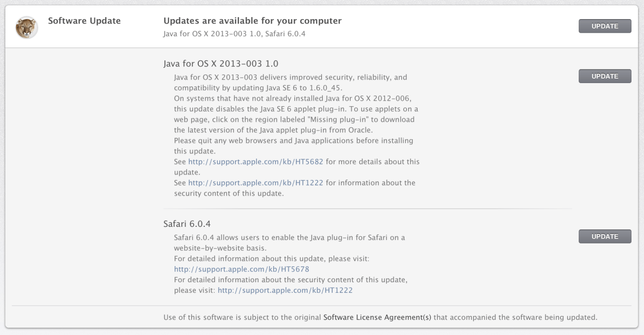Screen dimensions: 644x335
Task: Click the OS X Mountain Lion icon
Action: 27,28
